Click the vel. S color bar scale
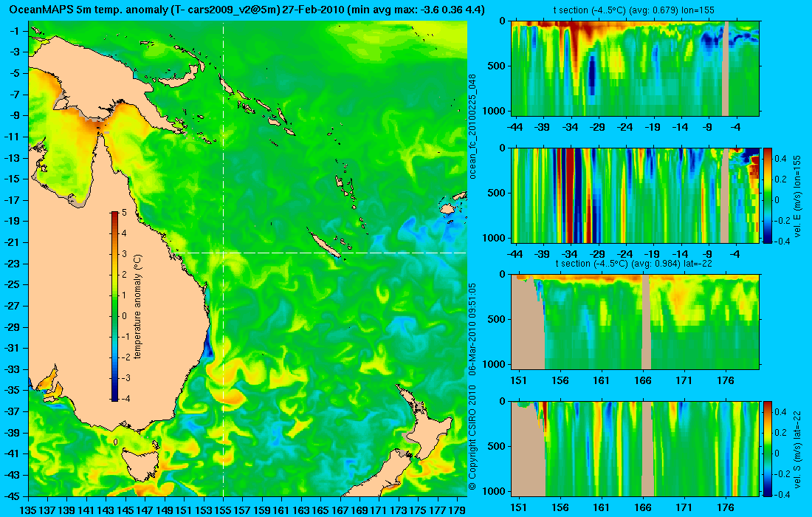This screenshot has width=812, height=517. pyautogui.click(x=768, y=448)
